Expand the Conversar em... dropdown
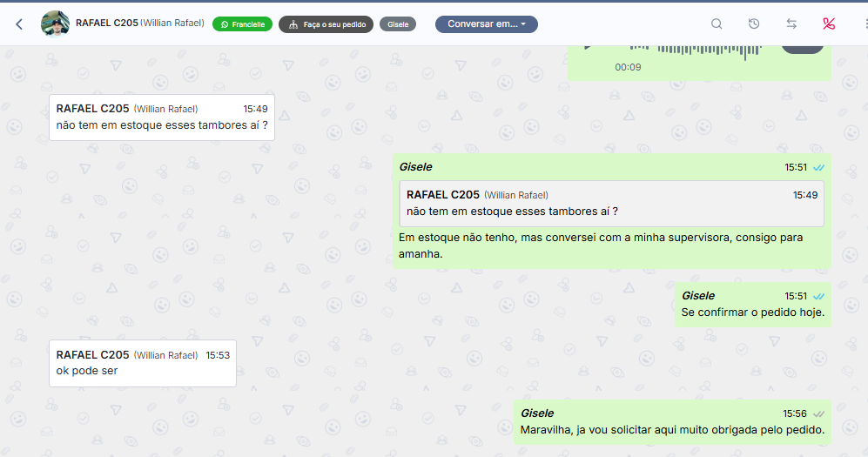868x457 pixels. click(486, 24)
